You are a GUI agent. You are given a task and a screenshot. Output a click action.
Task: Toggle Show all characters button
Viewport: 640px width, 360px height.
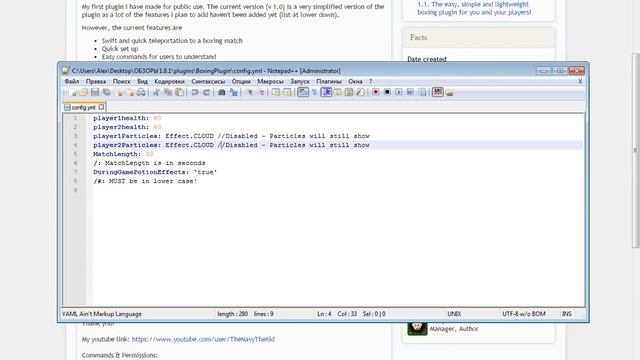click(x=314, y=93)
